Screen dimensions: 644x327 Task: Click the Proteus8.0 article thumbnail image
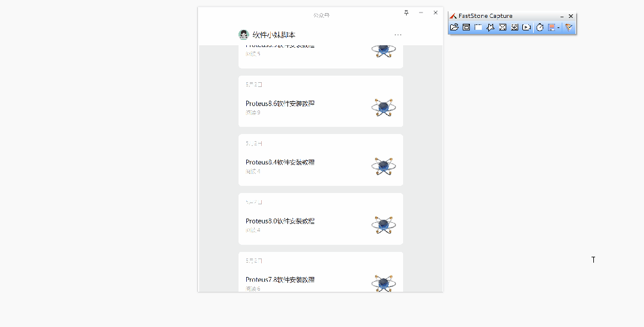383,225
